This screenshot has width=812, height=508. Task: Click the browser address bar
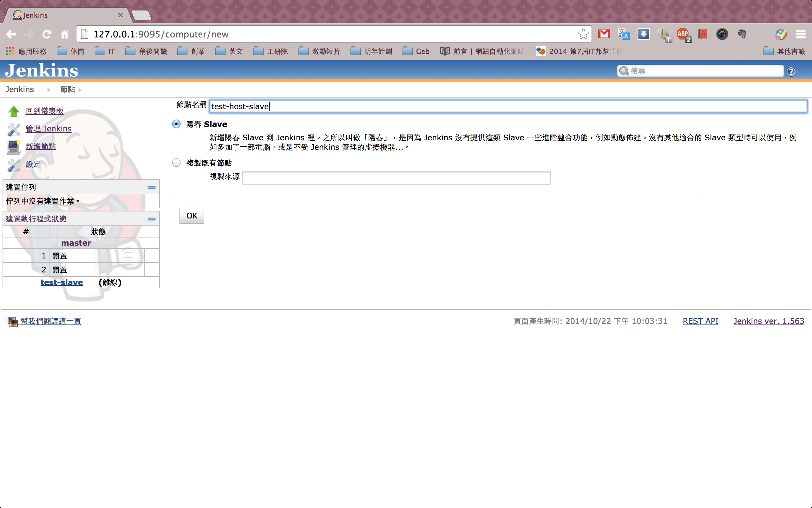point(334,34)
